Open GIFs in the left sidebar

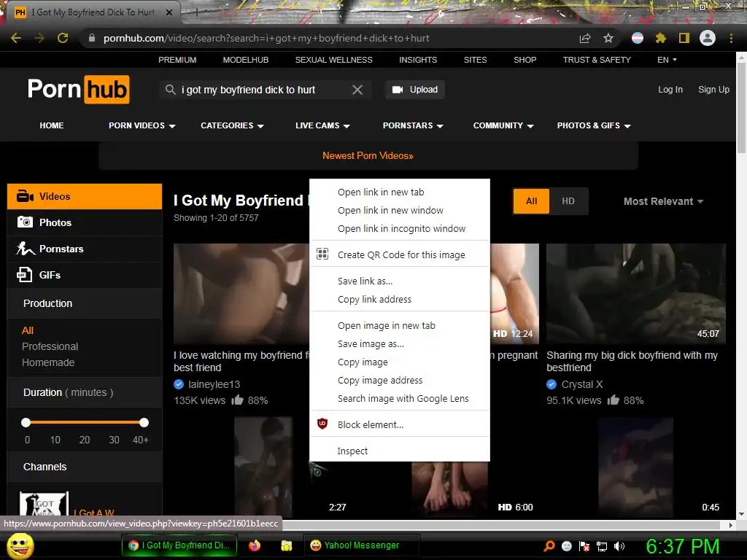[85, 275]
